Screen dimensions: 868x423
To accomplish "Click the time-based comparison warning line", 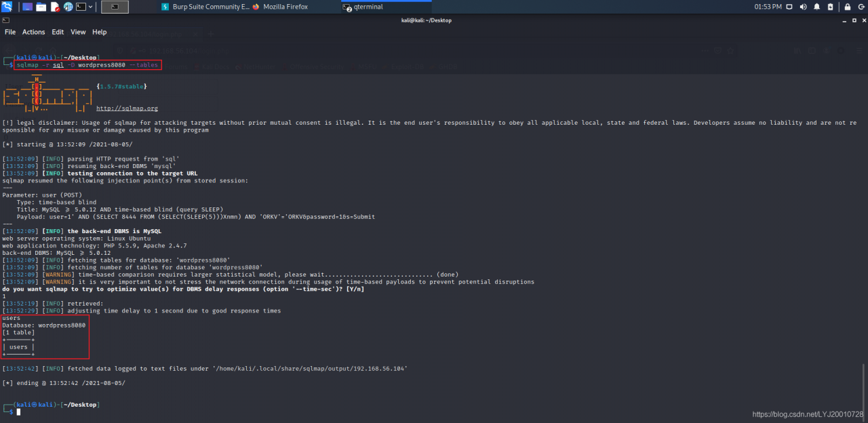I will 230,275.
